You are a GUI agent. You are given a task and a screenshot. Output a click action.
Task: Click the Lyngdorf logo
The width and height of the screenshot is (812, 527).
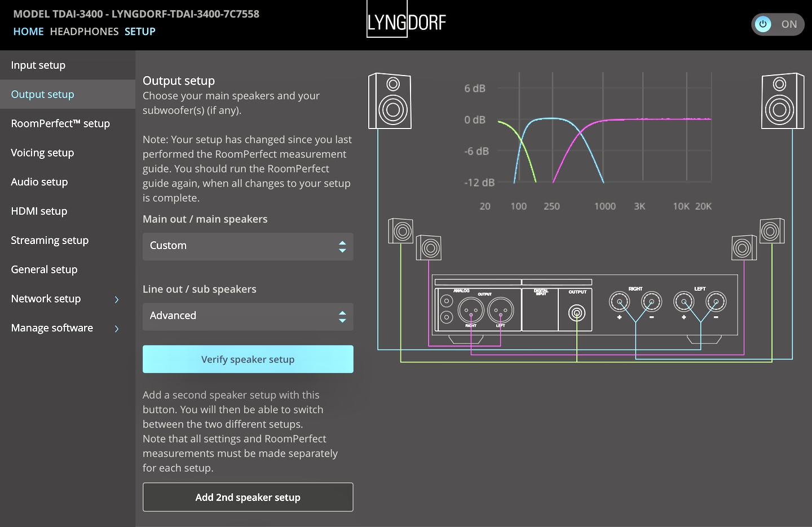pyautogui.click(x=406, y=19)
